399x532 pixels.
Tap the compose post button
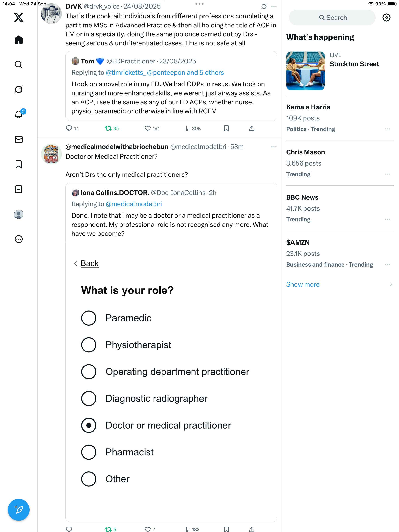[x=19, y=510]
